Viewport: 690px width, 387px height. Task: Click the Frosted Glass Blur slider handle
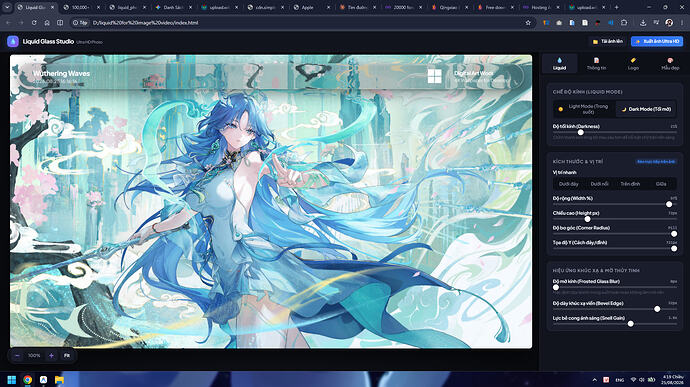[556, 287]
